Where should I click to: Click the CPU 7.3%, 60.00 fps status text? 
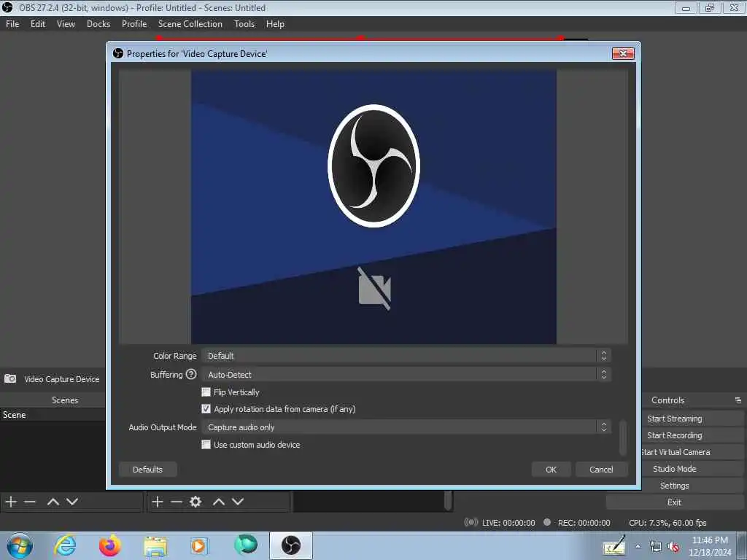click(x=667, y=522)
